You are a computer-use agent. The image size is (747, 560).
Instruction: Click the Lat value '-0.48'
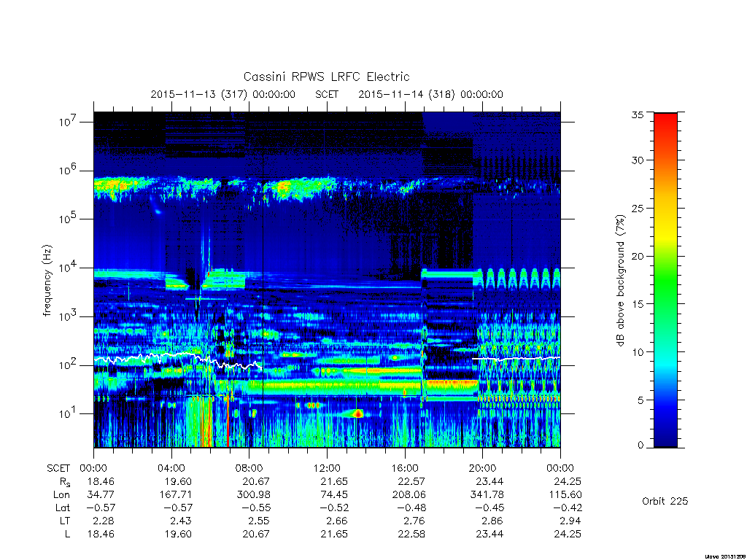[411, 507]
